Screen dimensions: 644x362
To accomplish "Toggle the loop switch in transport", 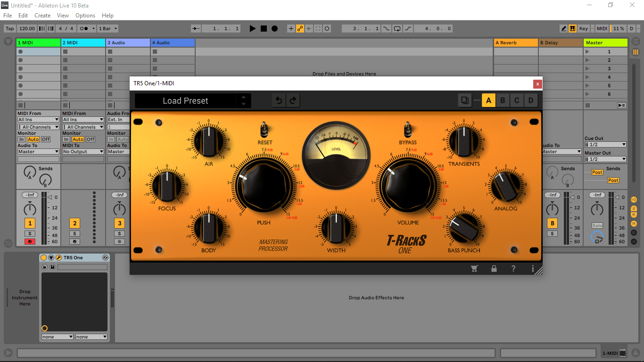I will [397, 28].
